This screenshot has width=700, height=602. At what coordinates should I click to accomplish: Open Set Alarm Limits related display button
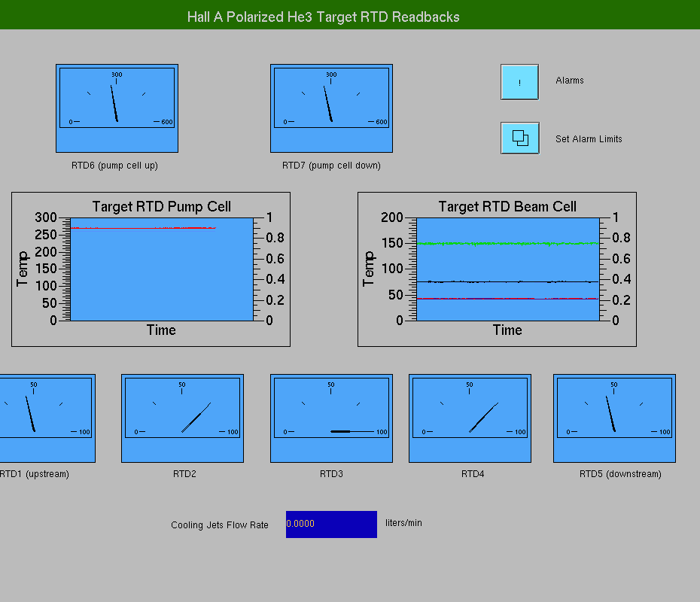coord(519,138)
